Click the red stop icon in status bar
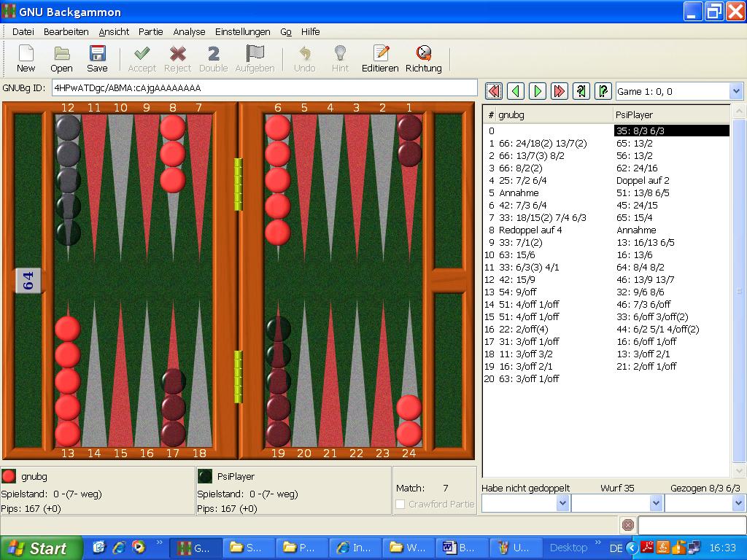This screenshot has width=747, height=560. click(628, 525)
